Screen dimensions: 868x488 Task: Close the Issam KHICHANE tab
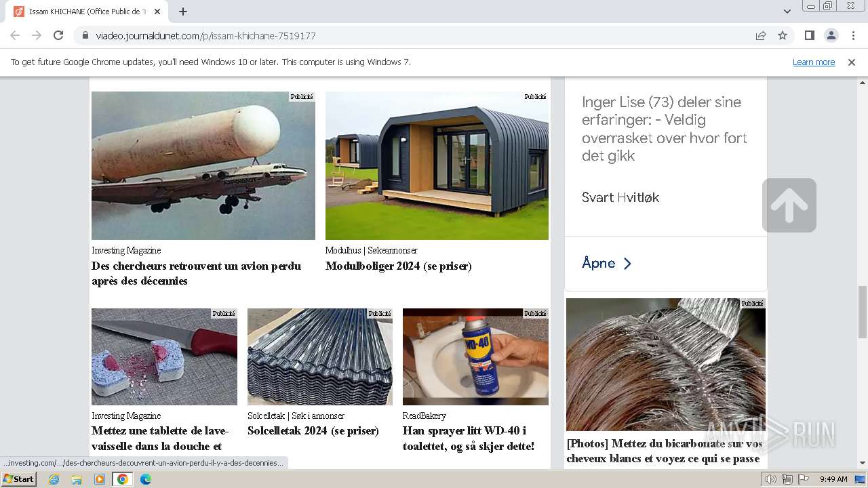coord(157,12)
